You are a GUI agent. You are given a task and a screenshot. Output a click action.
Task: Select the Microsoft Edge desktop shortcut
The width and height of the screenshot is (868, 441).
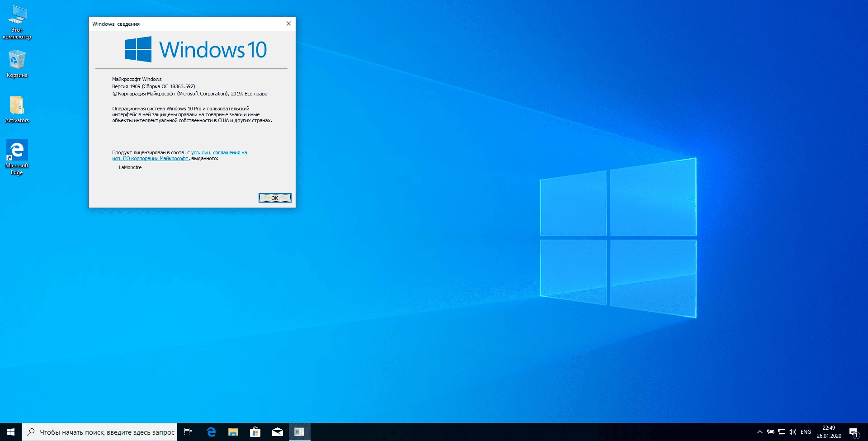click(x=17, y=157)
